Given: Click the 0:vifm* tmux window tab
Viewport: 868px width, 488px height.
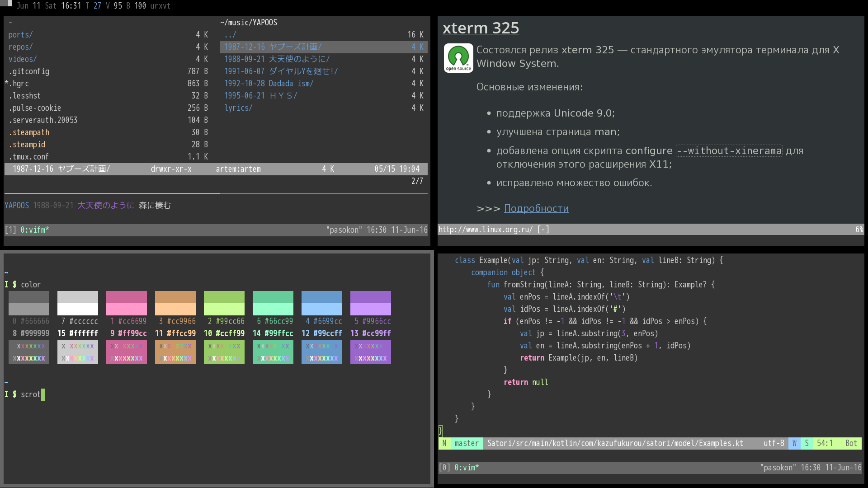Looking at the screenshot, I should click(34, 230).
